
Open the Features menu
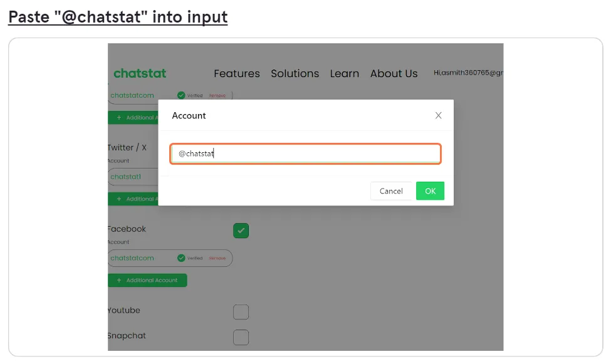point(236,73)
